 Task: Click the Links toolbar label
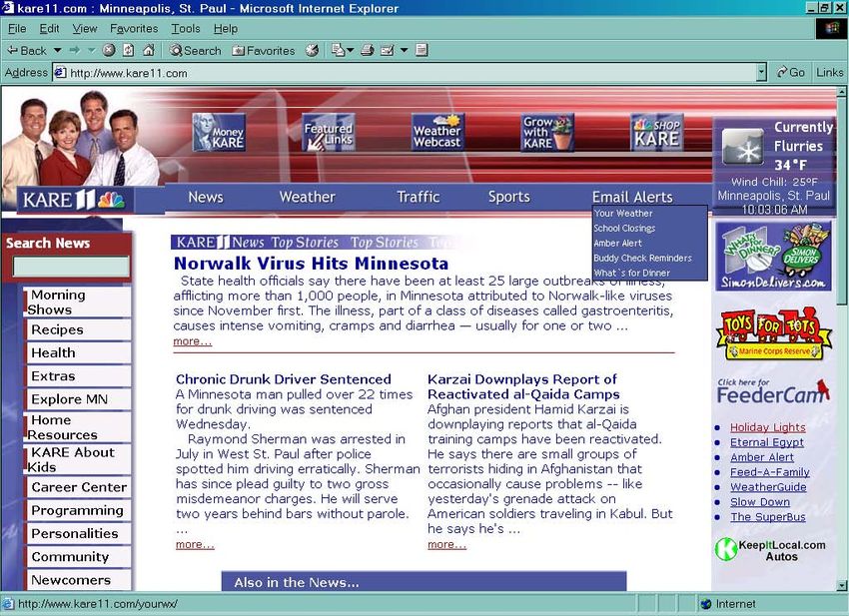[829, 72]
